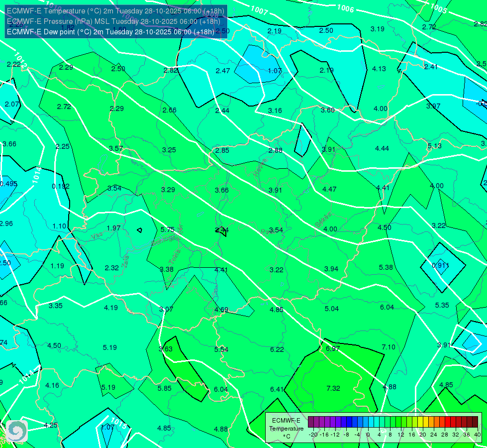The image size is (487, 448).
Task: Click the 1005 isobar pressure label
Action: (x=439, y=8)
